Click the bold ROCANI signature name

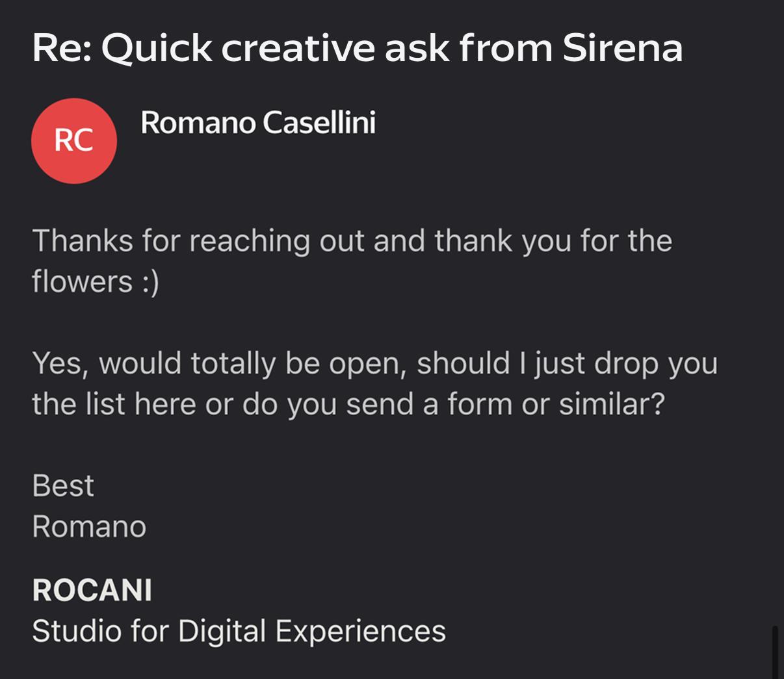[x=92, y=590]
